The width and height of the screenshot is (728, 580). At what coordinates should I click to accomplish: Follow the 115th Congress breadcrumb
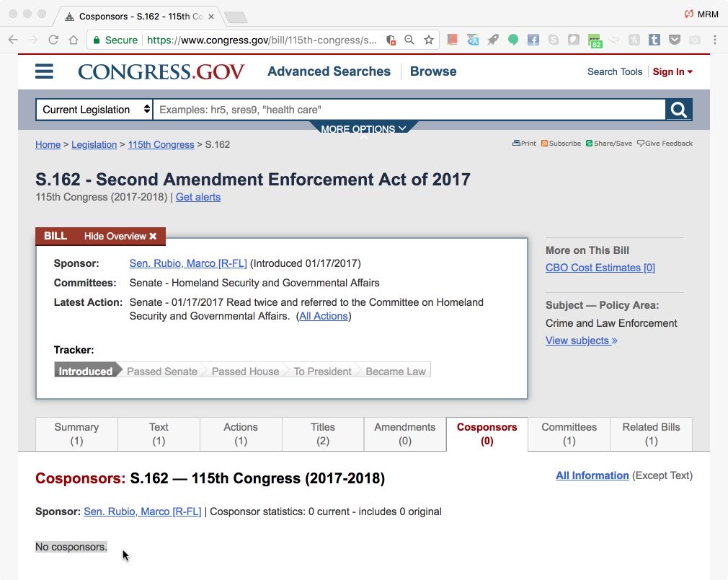click(x=161, y=144)
